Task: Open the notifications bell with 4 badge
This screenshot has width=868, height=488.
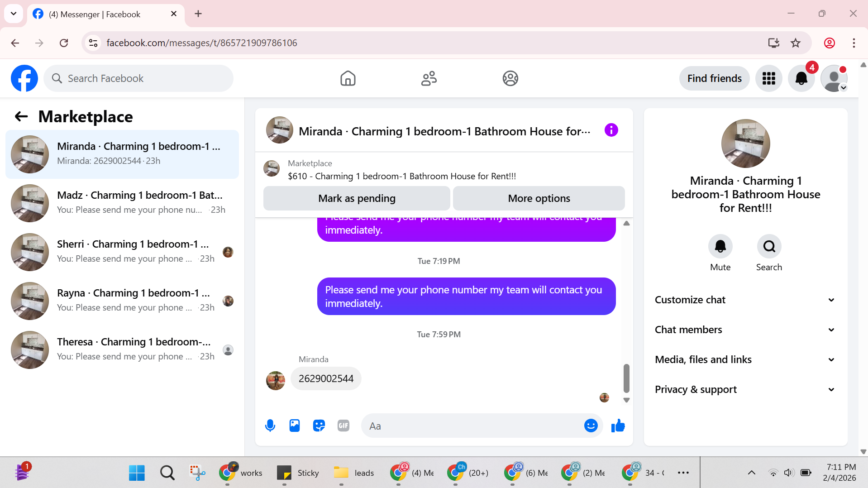Action: point(801,78)
